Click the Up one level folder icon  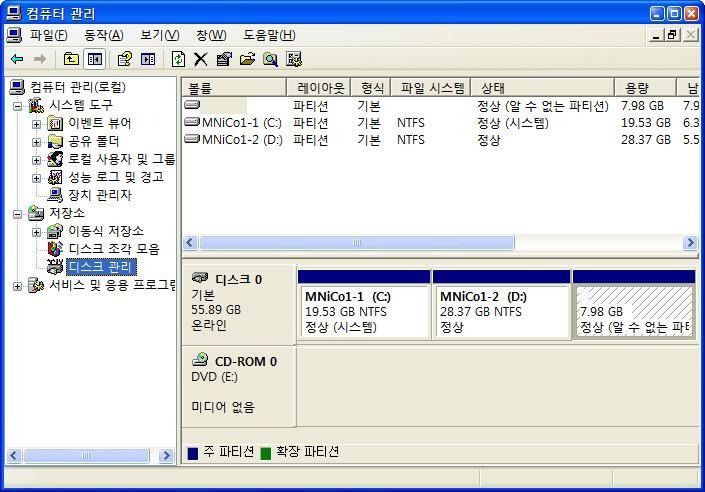[71, 59]
